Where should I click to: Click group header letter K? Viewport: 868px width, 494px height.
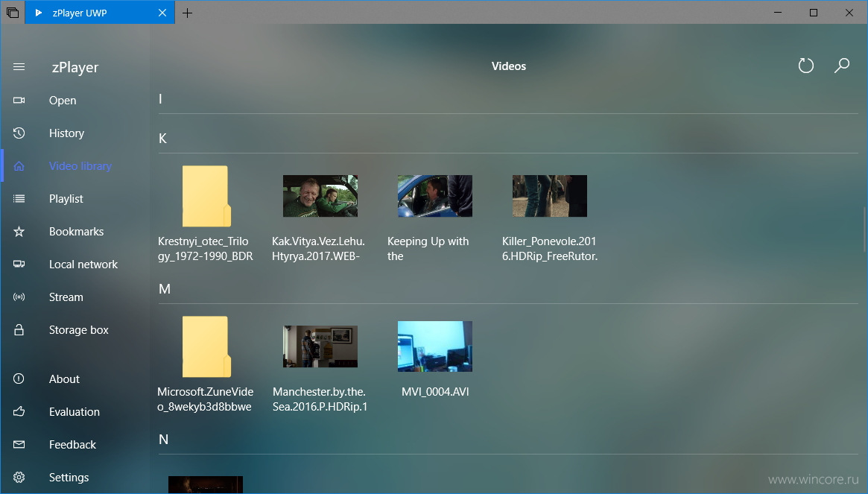pos(162,139)
